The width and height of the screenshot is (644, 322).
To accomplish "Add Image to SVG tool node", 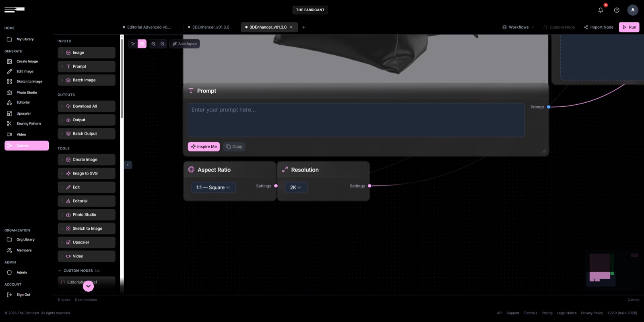I will point(87,174).
